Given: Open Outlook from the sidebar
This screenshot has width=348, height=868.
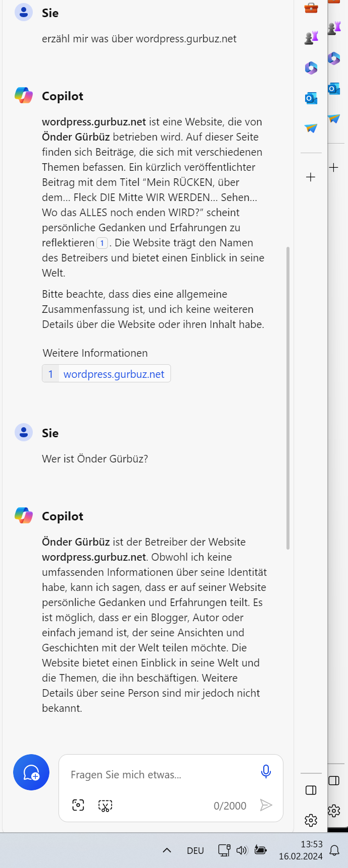Looking at the screenshot, I should (311, 98).
